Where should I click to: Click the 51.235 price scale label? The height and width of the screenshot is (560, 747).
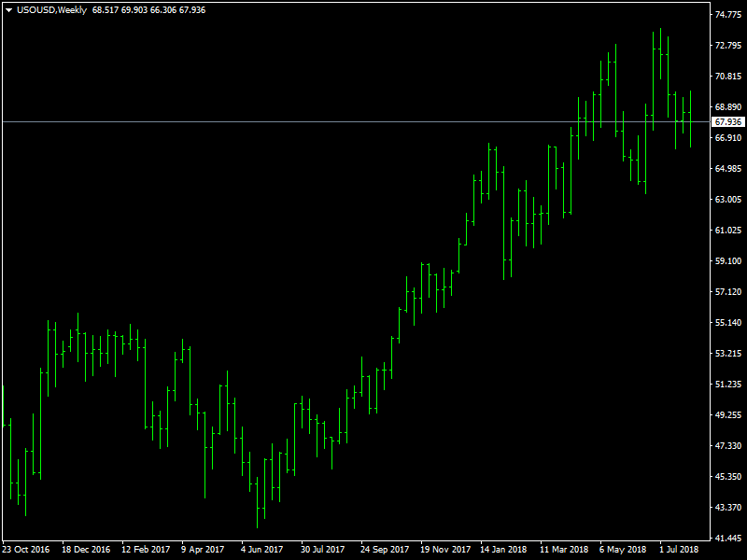(728, 384)
